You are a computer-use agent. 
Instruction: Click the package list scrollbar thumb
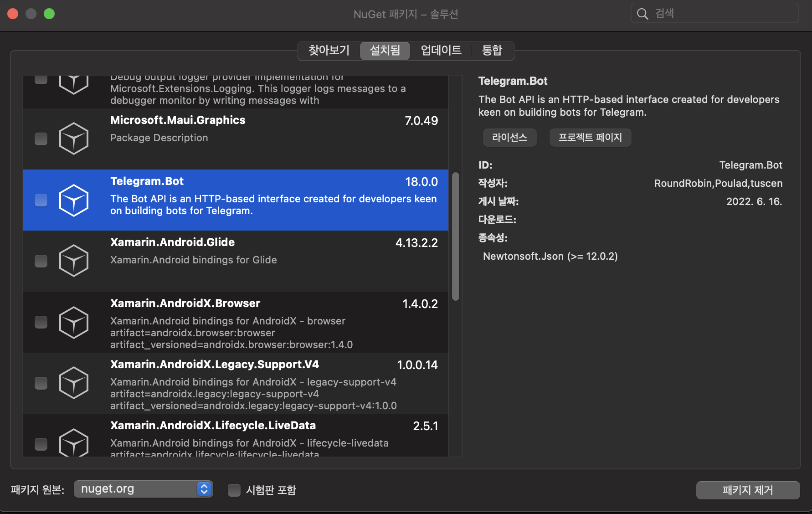pos(456,236)
